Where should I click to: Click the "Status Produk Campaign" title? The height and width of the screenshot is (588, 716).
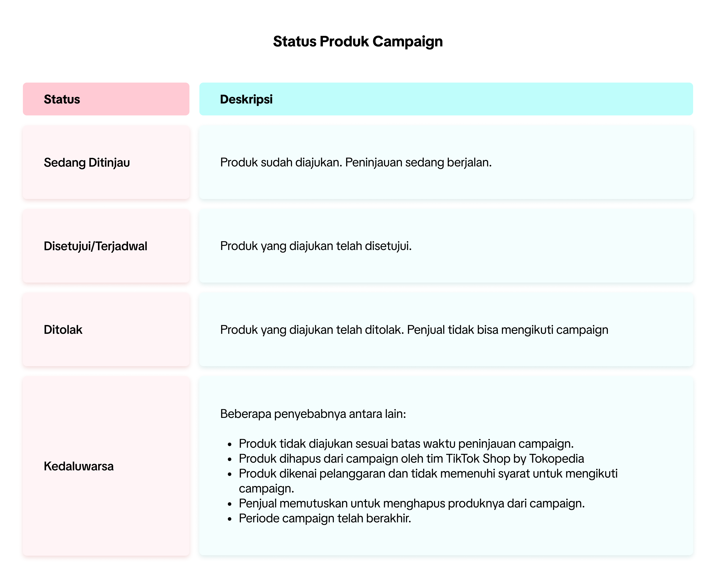pyautogui.click(x=358, y=42)
